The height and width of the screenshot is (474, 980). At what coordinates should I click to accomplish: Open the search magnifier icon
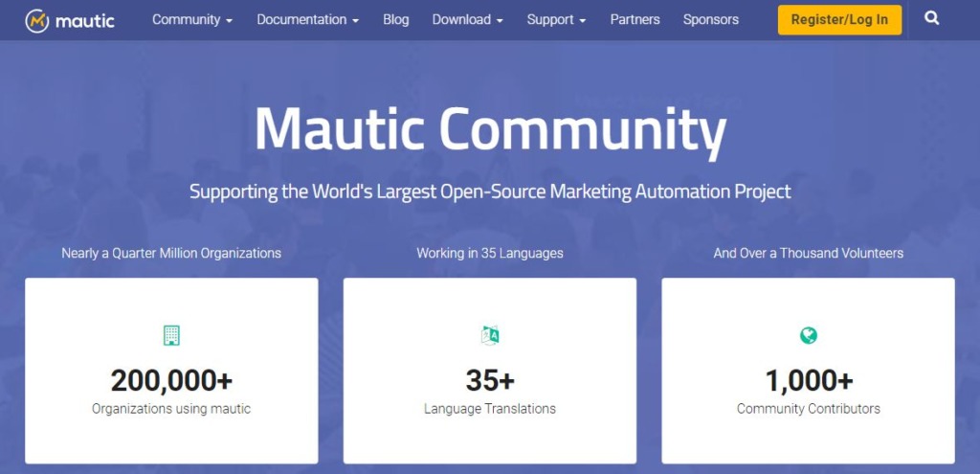(932, 19)
